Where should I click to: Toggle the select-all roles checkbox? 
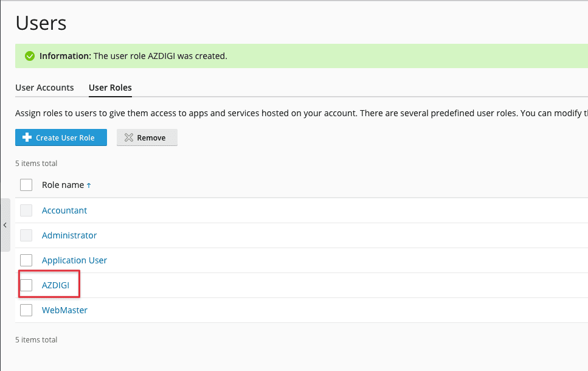26,185
